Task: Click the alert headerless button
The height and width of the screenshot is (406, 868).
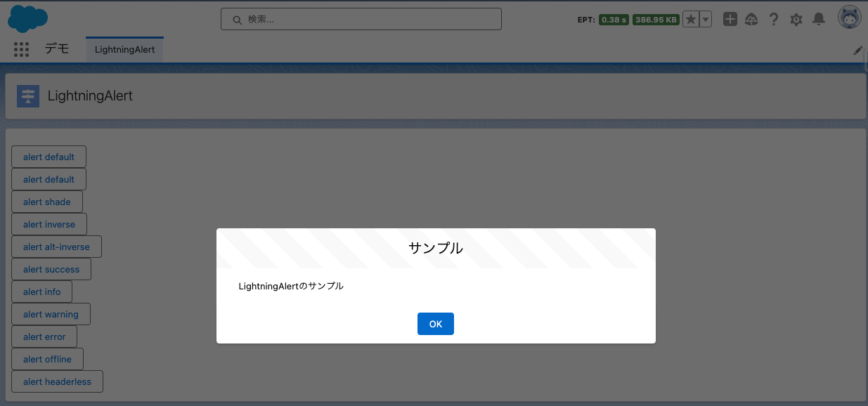Action: pos(57,381)
